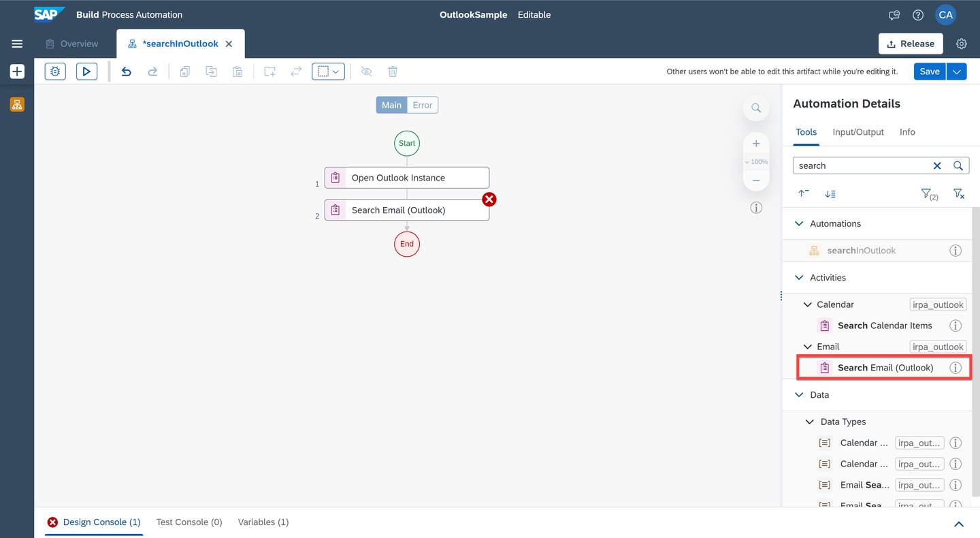The image size is (980, 538).
Task: Clear the search text with X
Action: (x=937, y=165)
